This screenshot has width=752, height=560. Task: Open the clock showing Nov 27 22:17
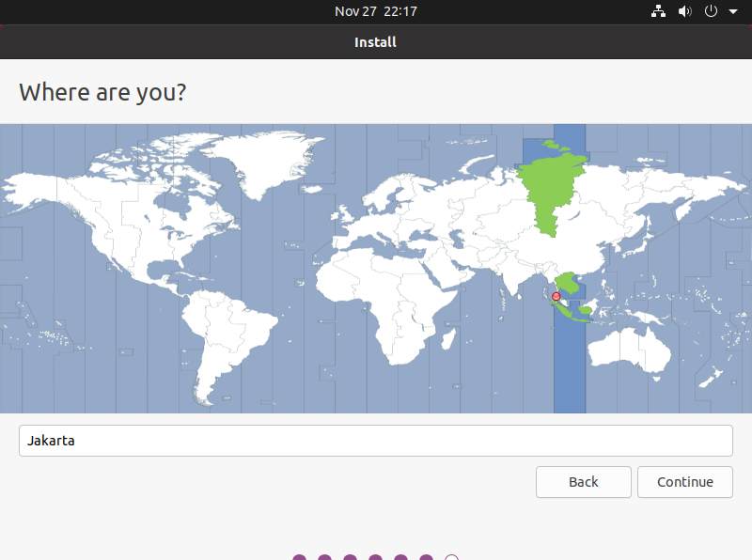[x=375, y=11]
